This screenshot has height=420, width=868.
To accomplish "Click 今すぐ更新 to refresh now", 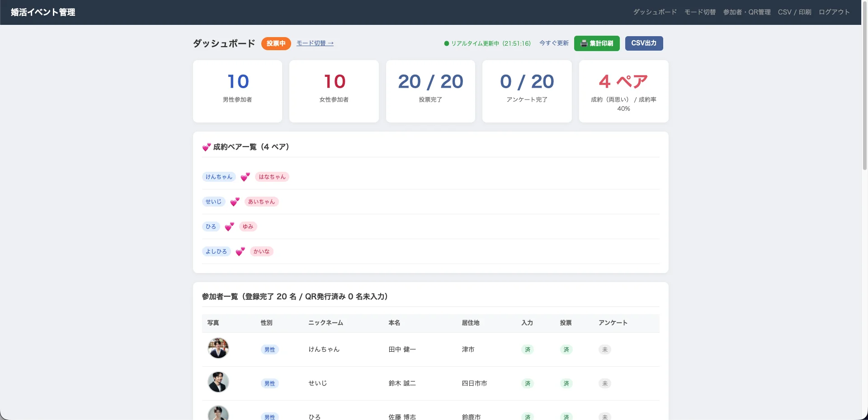I will [x=554, y=43].
